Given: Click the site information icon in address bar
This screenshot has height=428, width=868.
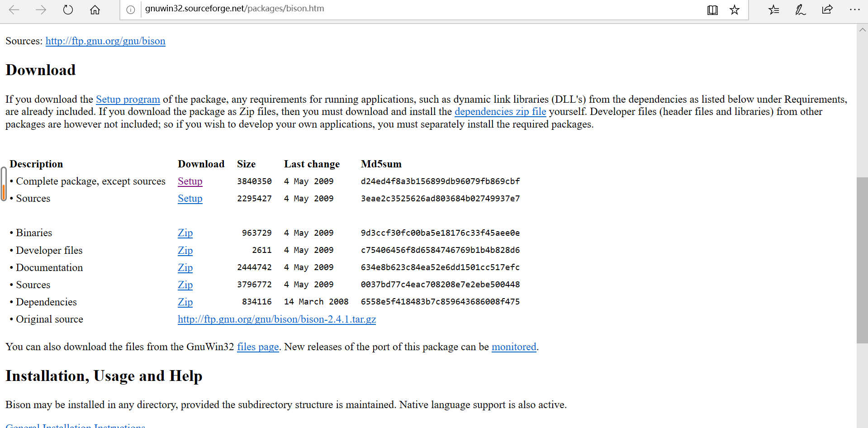Looking at the screenshot, I should [130, 10].
